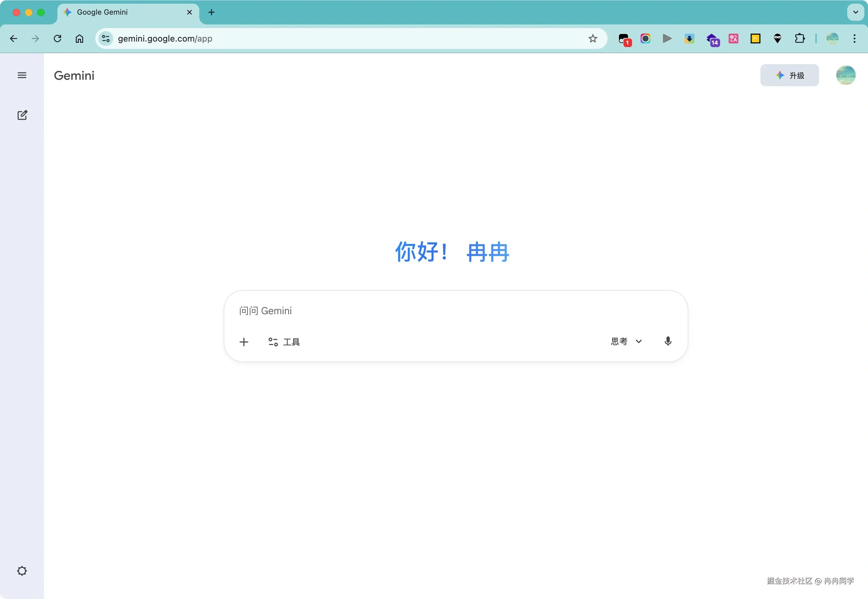Go to browser home page
Viewport: 868px width, 599px height.
pyautogui.click(x=79, y=39)
